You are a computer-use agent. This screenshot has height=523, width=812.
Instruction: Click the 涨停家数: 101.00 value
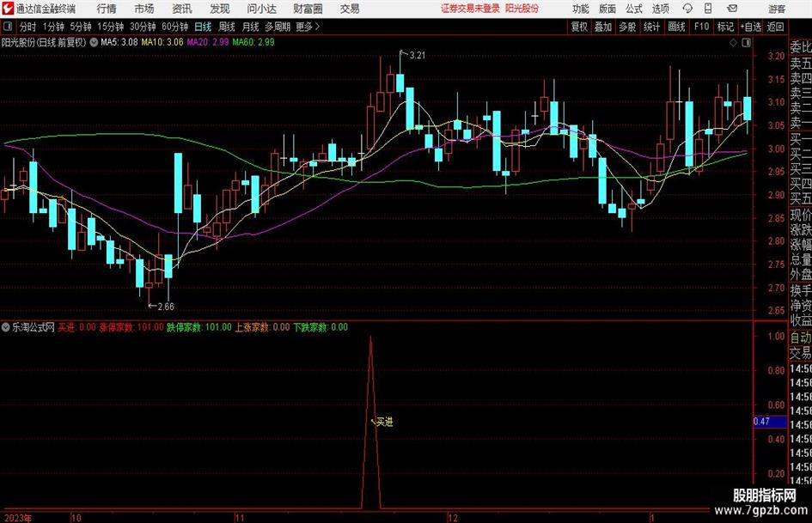131,327
